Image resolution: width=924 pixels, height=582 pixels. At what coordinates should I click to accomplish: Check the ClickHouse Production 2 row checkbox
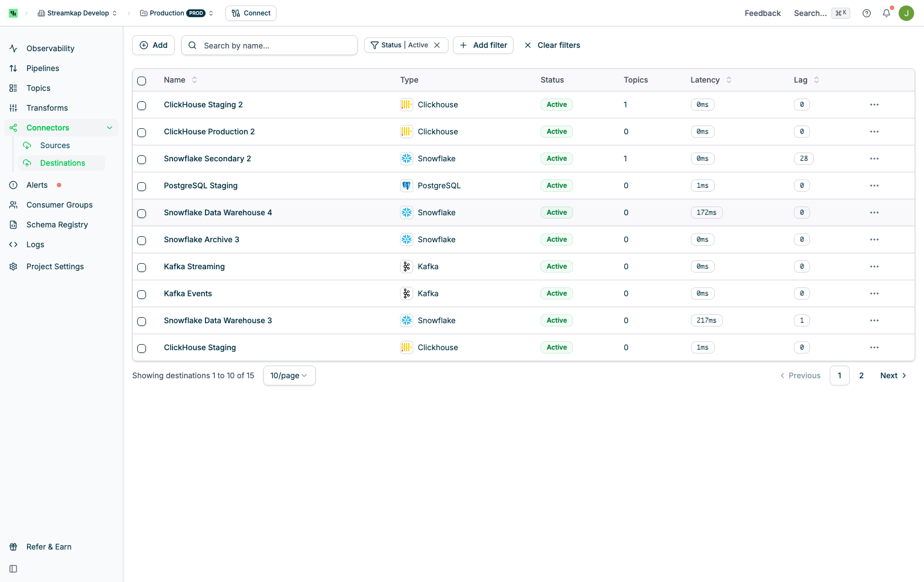142,133
